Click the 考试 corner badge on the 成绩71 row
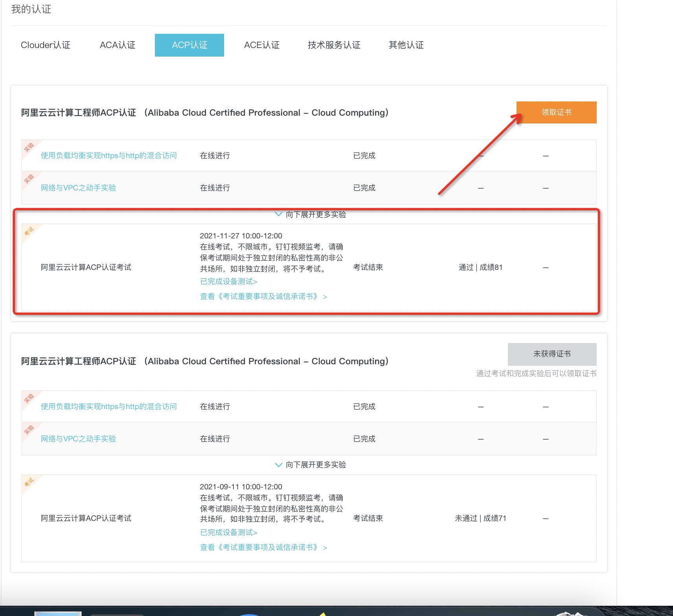Viewport: 673px width, 616px height. (x=29, y=482)
